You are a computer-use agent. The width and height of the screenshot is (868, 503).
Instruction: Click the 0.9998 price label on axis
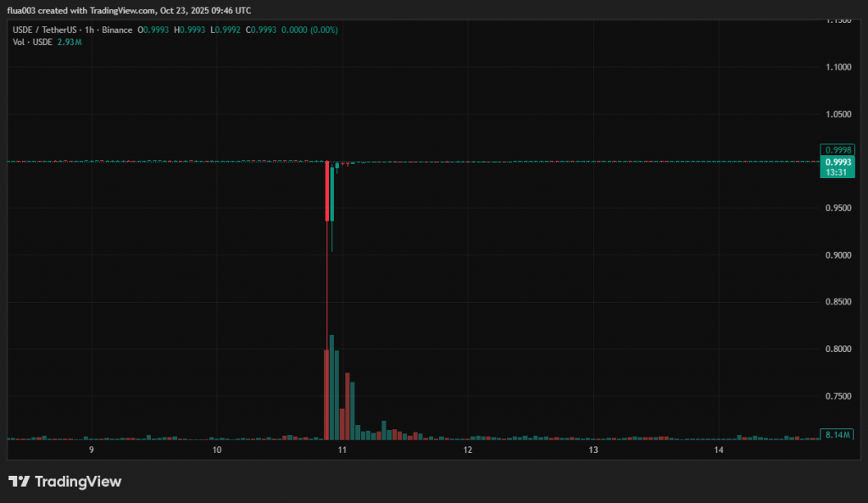coord(837,149)
